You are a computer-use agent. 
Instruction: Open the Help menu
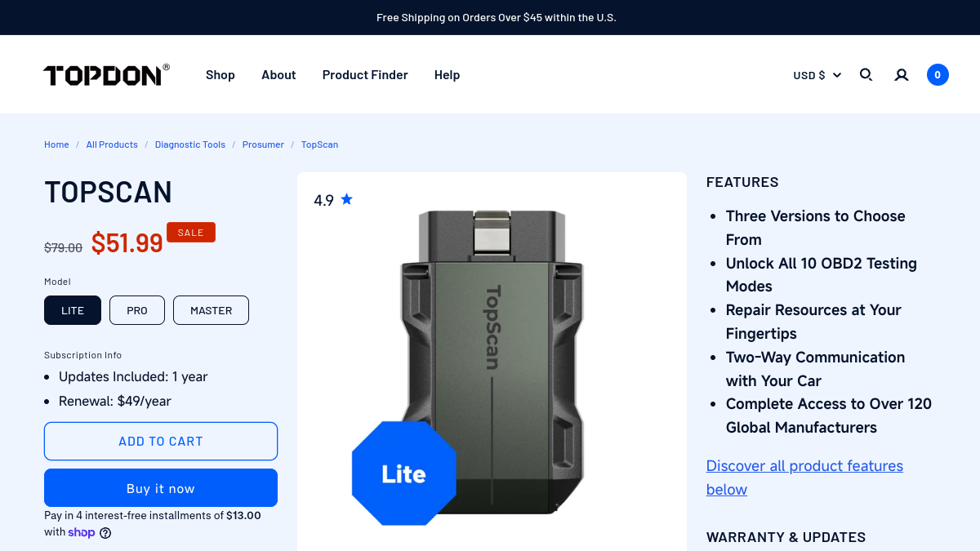(448, 75)
